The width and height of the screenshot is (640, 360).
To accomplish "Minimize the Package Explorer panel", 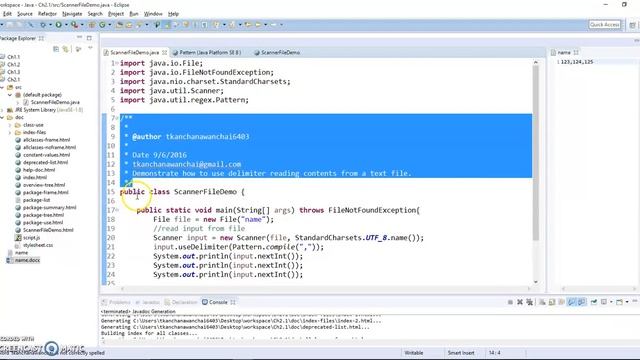I will 80,38.
